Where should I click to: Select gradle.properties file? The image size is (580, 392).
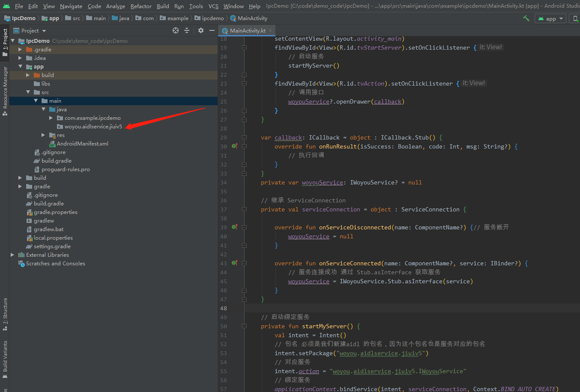pos(55,212)
